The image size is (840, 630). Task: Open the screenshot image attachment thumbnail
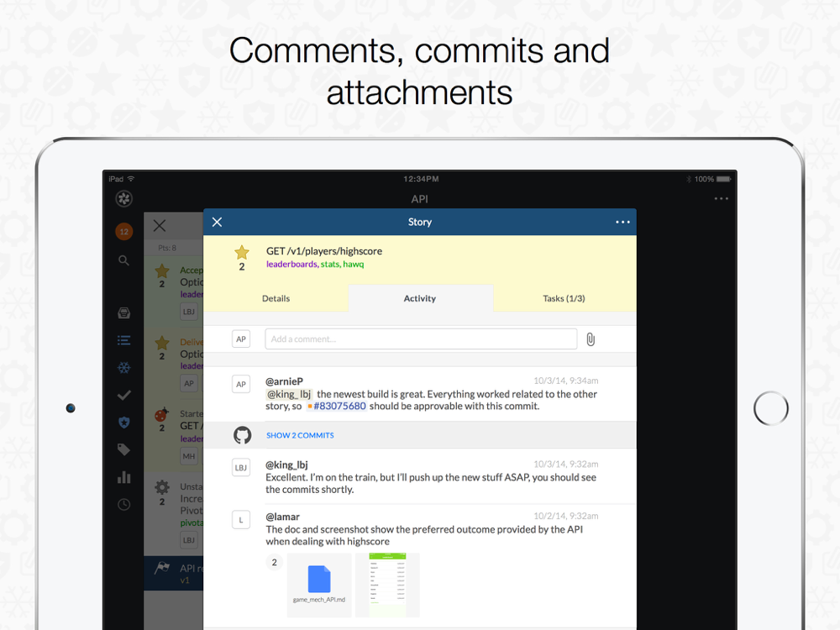point(387,585)
